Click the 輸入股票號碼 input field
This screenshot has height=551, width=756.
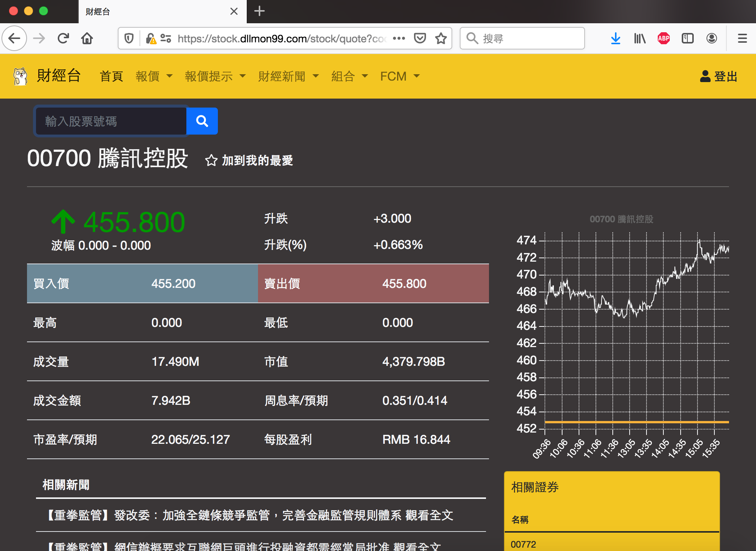point(111,121)
